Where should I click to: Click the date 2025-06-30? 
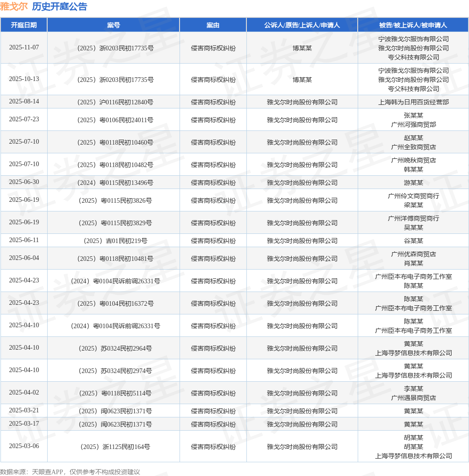24,182
